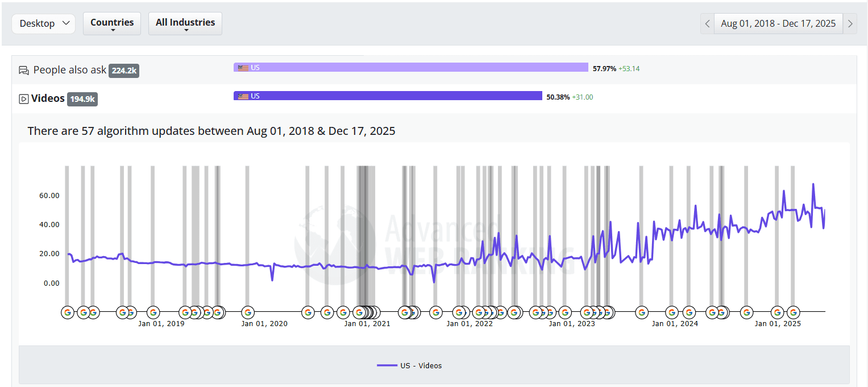Open the All Industries dropdown
Screen dimensions: 868x387
click(185, 23)
